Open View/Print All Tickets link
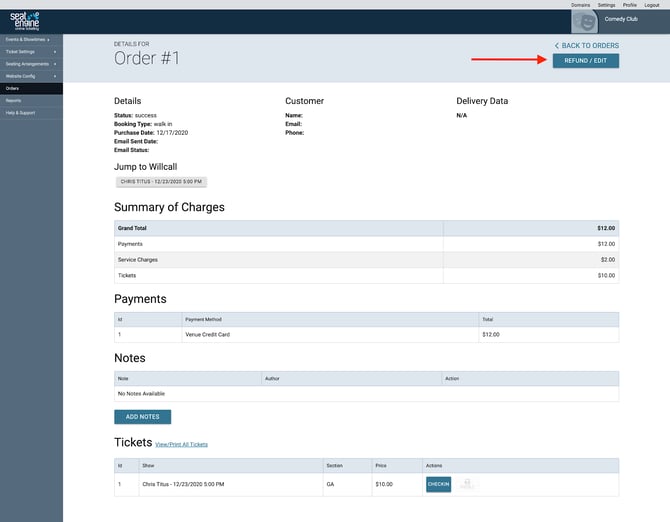Screen dimensions: 670x522 tap(181, 444)
